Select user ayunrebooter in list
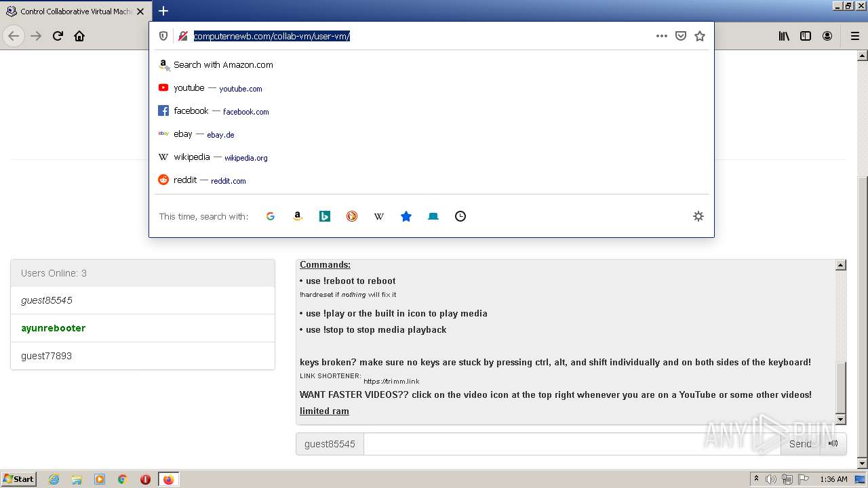868x488 pixels. 142,328
